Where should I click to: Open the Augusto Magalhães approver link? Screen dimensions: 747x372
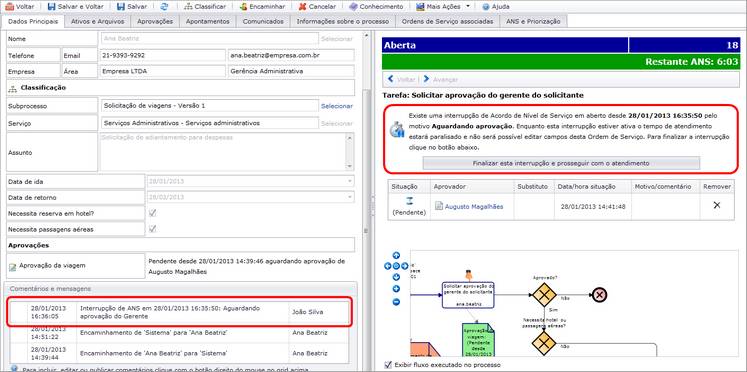(x=474, y=206)
